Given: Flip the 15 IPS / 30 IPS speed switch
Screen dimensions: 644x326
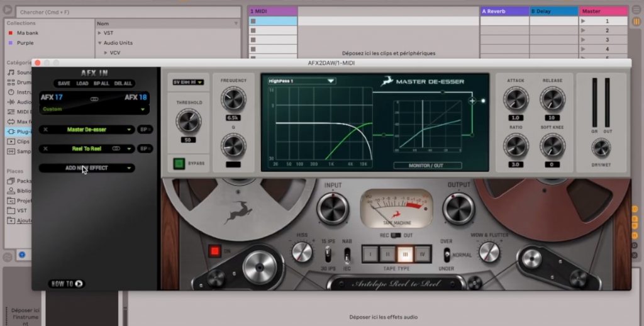Looking at the screenshot, I should click(328, 254).
